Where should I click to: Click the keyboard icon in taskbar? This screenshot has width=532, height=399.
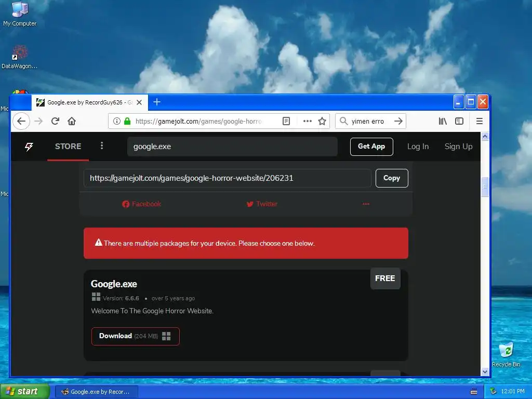coord(474,392)
